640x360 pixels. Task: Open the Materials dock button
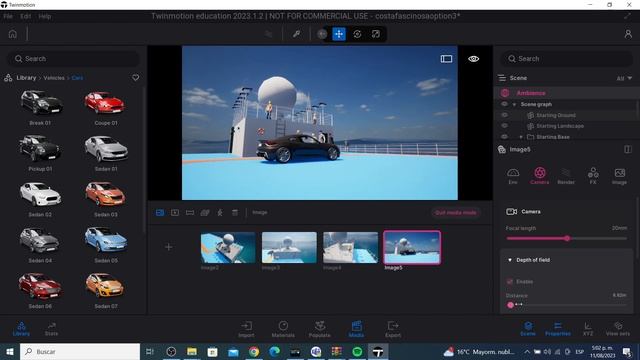point(283,329)
